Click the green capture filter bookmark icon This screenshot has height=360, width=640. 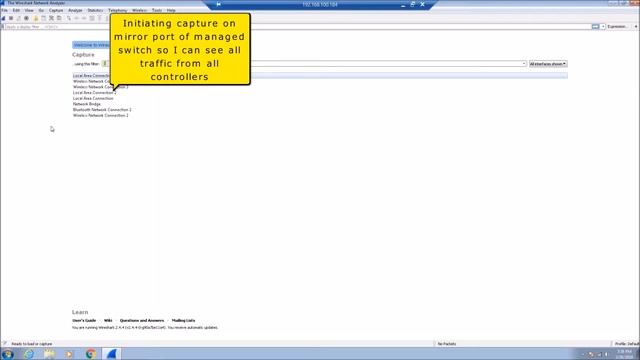click(105, 64)
